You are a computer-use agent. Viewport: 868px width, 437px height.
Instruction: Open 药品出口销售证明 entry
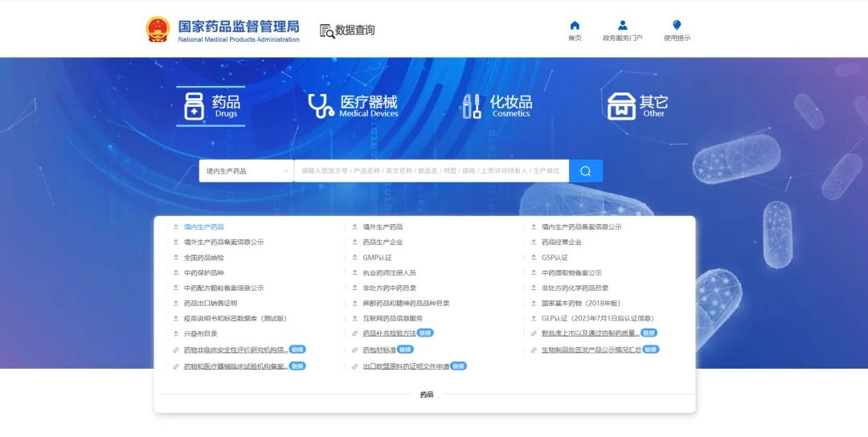[211, 304]
